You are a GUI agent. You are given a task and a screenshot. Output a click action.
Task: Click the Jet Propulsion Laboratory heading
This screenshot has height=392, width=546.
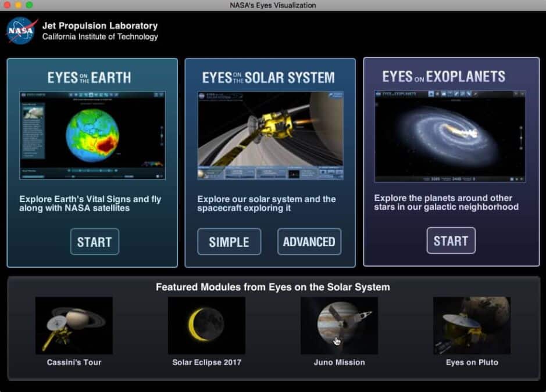100,26
